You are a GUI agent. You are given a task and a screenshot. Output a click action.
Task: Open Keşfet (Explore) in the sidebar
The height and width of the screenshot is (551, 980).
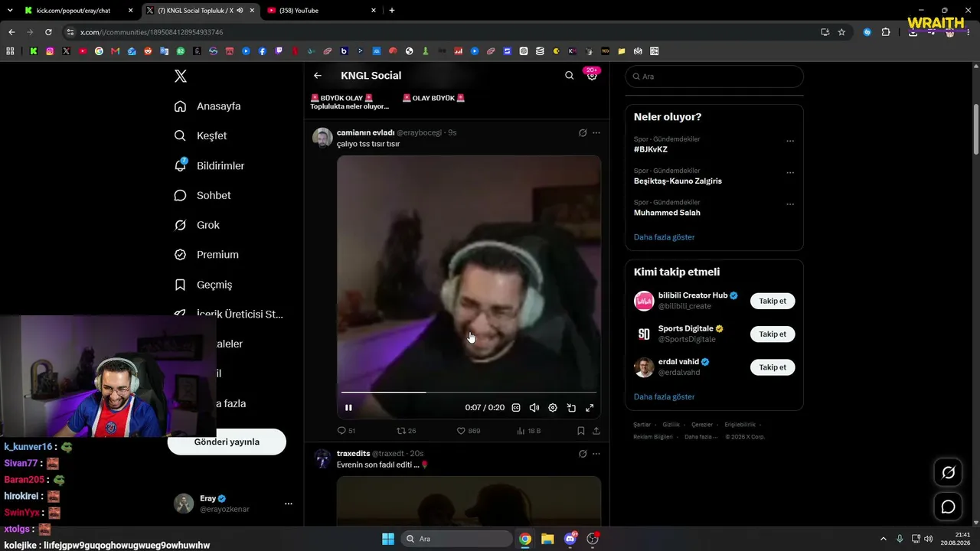point(201,135)
